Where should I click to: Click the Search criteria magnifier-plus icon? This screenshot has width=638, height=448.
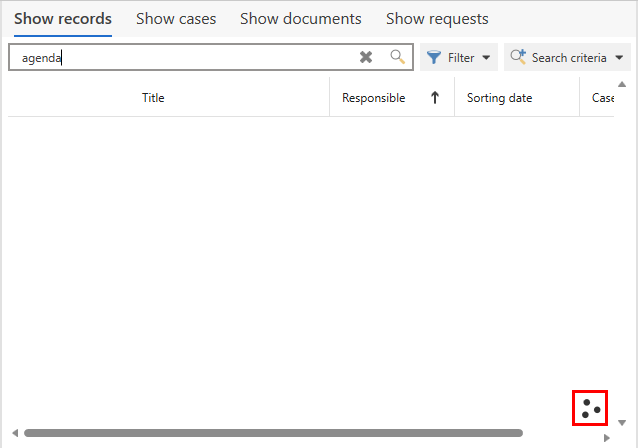(518, 57)
